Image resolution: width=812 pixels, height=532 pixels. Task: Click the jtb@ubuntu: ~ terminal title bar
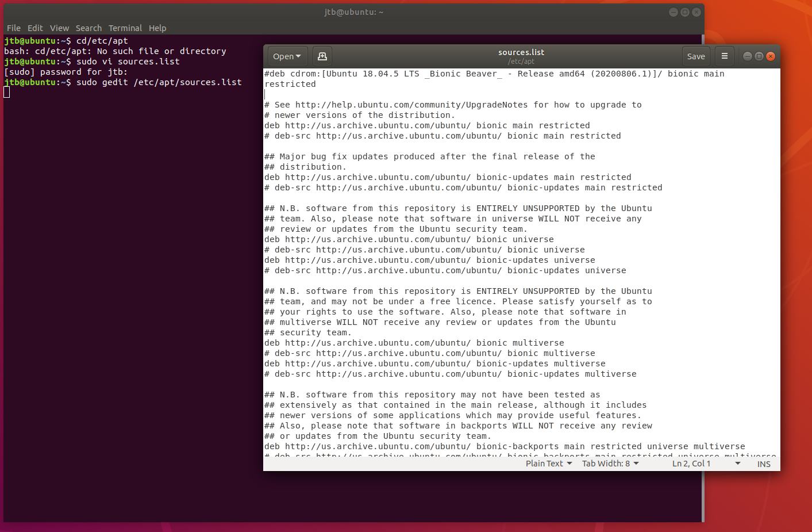coord(353,12)
